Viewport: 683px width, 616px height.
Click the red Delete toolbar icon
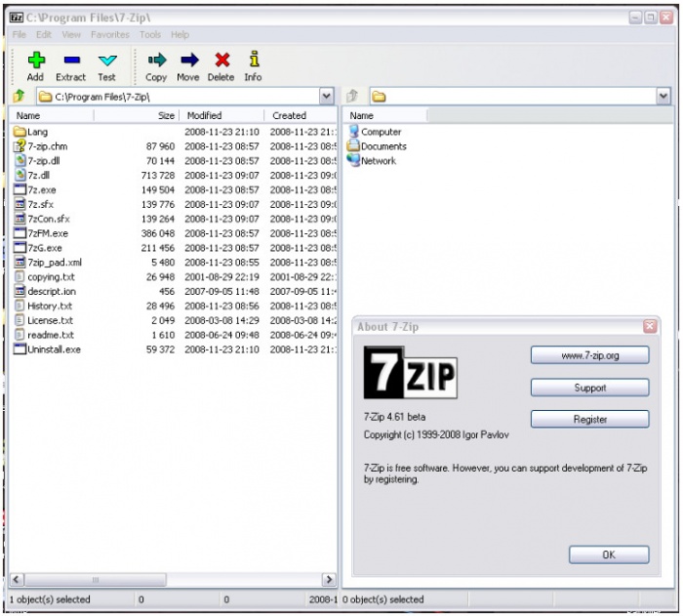point(222,61)
